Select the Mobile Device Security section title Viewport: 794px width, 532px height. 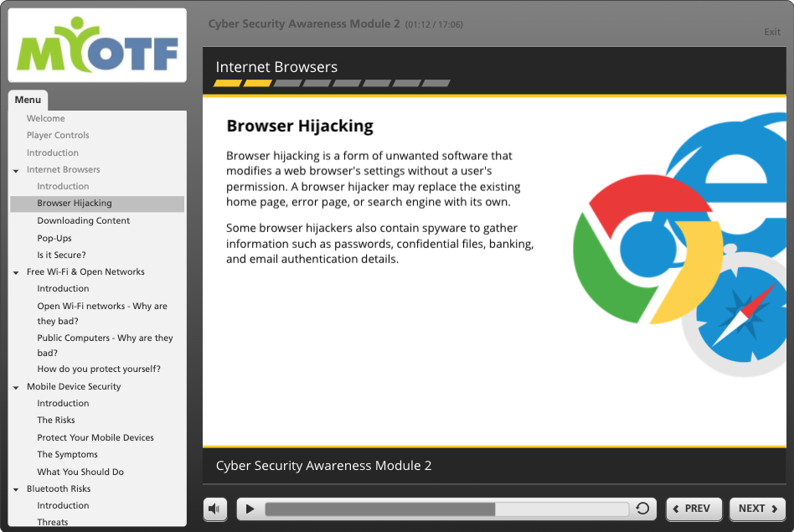[x=74, y=386]
